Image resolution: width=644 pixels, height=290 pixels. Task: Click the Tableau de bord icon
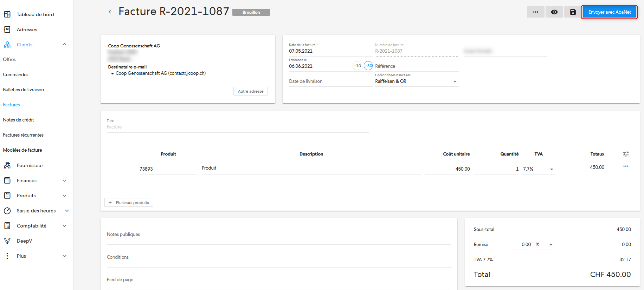click(x=7, y=14)
